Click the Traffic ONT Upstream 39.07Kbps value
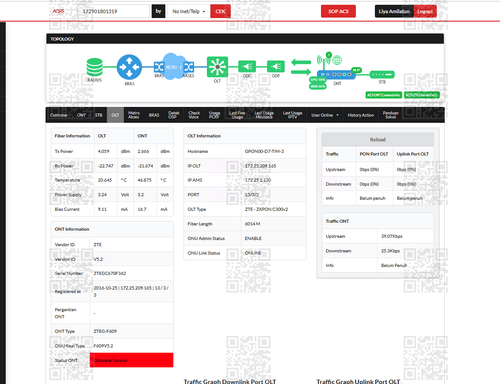Image resolution: width=500 pixels, height=384 pixels. tap(392, 236)
